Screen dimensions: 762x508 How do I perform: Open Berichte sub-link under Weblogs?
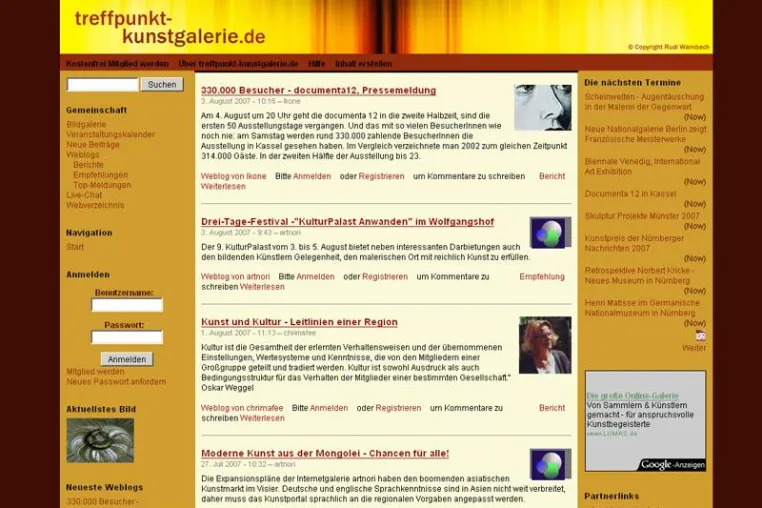pyautogui.click(x=88, y=165)
